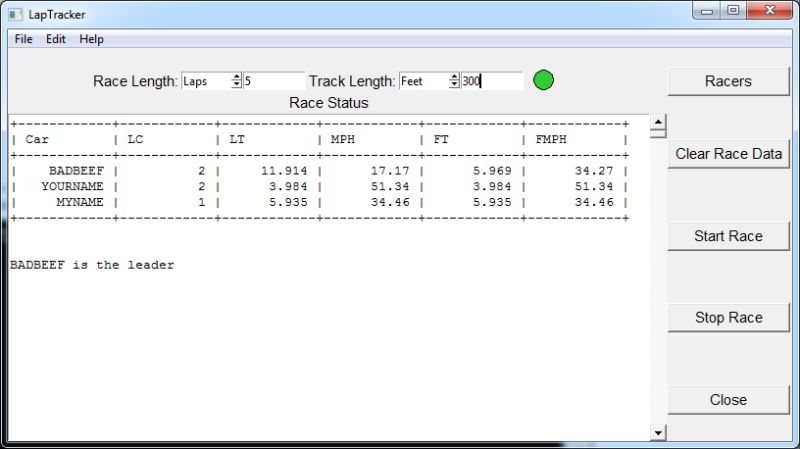This screenshot has width=800, height=449.
Task: Open the File menu
Action: (x=23, y=39)
